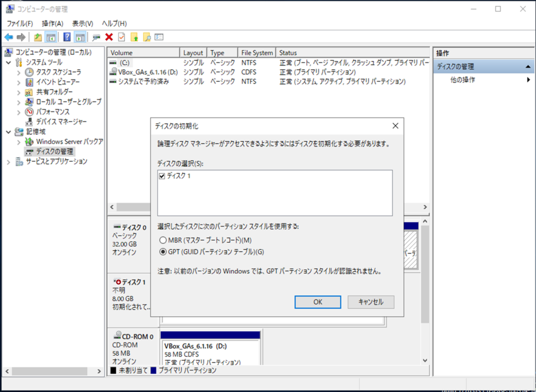
Task: Click the Performance monitor icon
Action: (30, 112)
